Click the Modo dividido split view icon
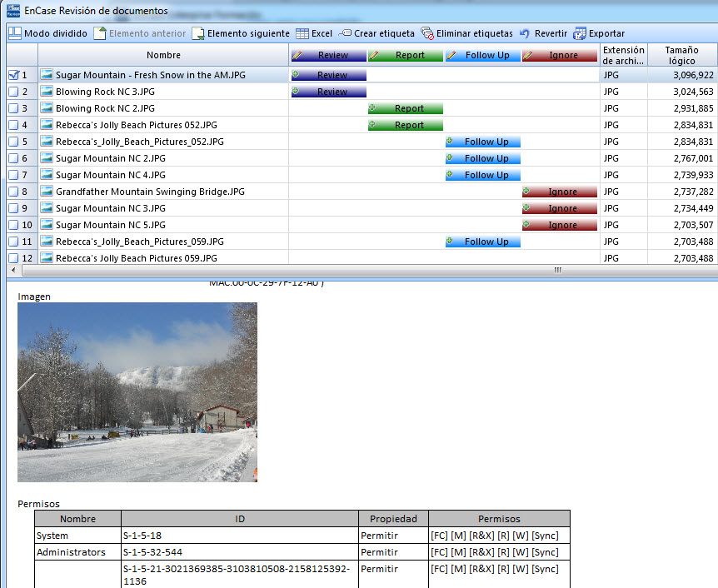Screen dimensions: 718x588 [x=15, y=33]
